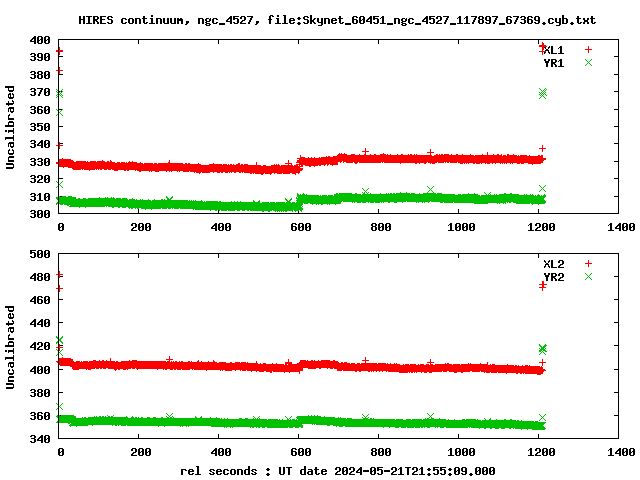Viewport: 640px width, 480px height.
Task: Select the XL1 legend label
Action: point(554,50)
